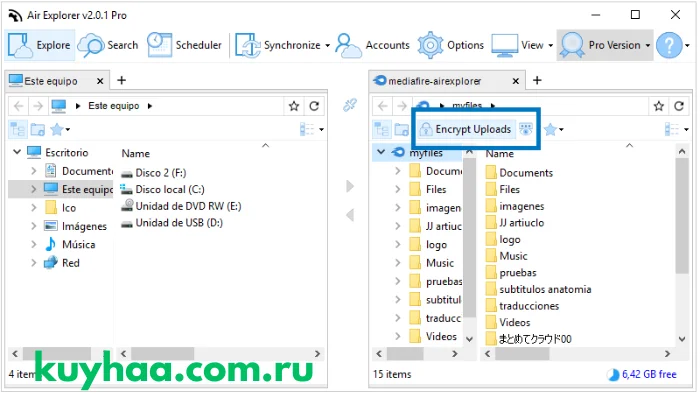Collapse the myfiles tree node
Viewport: 700px width, 394px height.
click(x=381, y=152)
